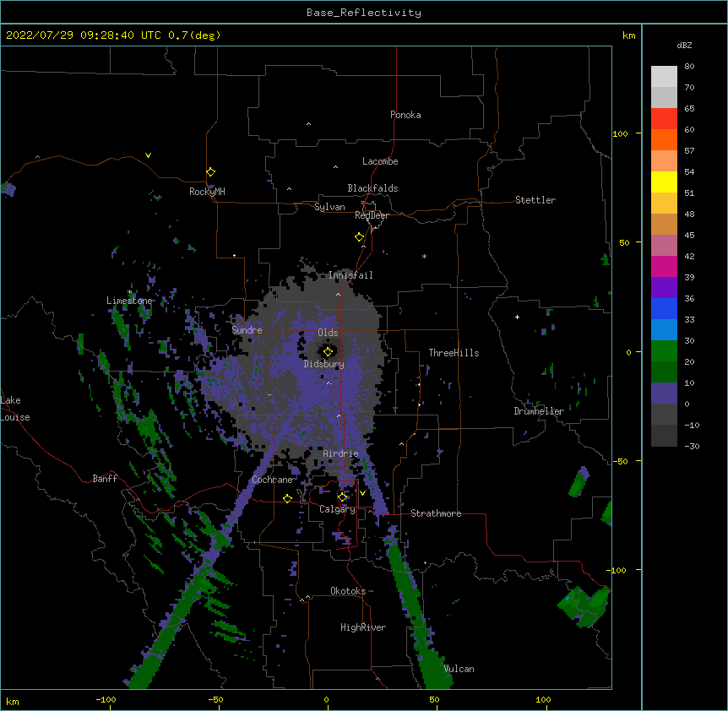Click the yellow V marker northwest of RockyMH
The height and width of the screenshot is (711, 728).
[148, 155]
